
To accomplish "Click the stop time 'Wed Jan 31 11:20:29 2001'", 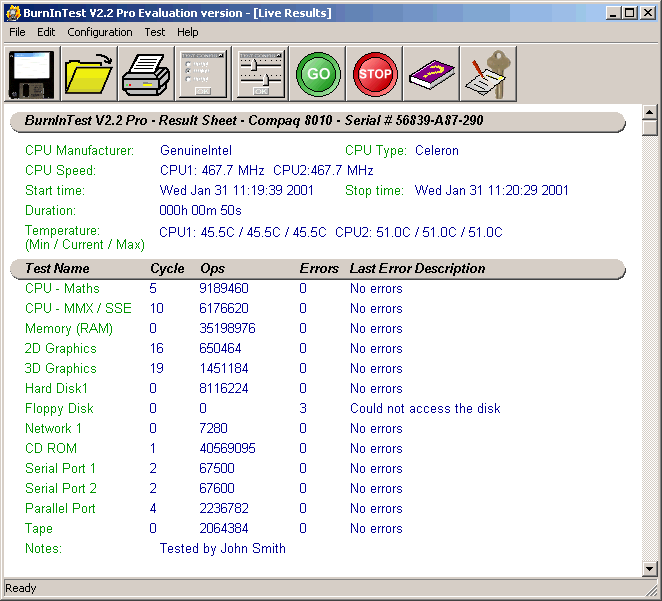I will click(491, 190).
